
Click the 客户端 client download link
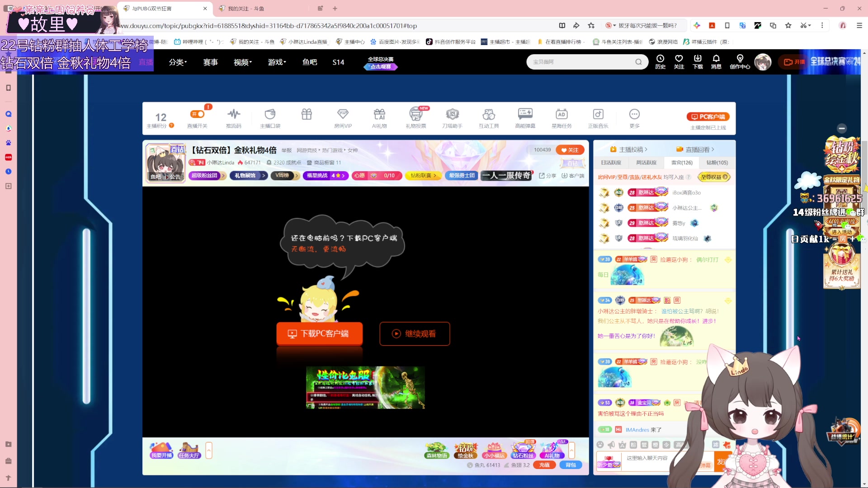[x=573, y=176]
